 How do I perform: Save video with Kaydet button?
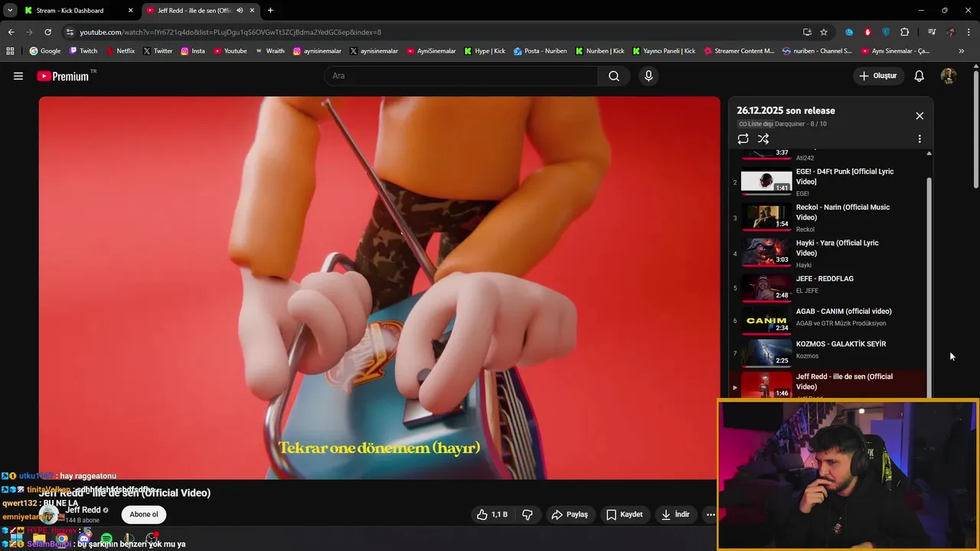[x=625, y=514]
